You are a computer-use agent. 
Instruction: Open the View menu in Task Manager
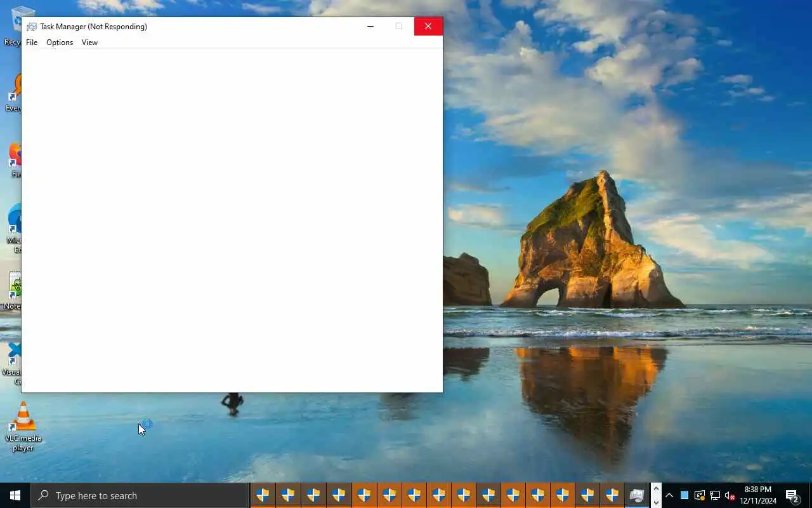(89, 43)
